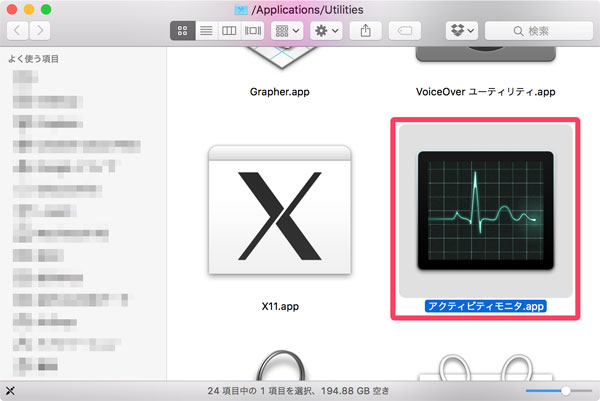Screen dimensions: 600x401
Task: Click the VoiceOver ユーティリティ.app label
Action: [486, 92]
